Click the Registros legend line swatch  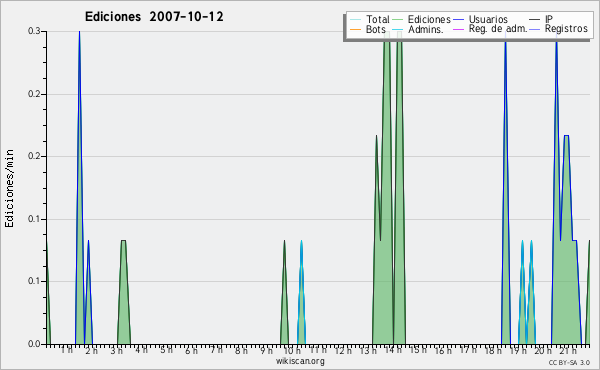click(535, 29)
